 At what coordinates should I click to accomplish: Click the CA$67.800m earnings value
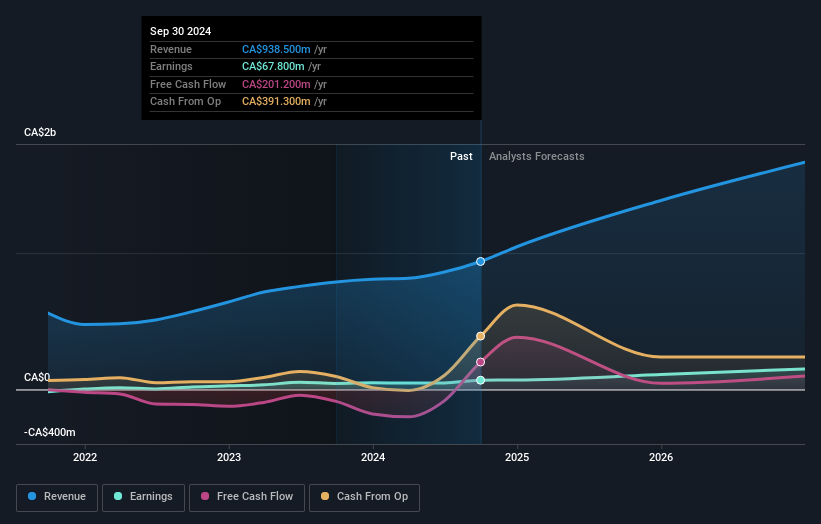point(273,66)
